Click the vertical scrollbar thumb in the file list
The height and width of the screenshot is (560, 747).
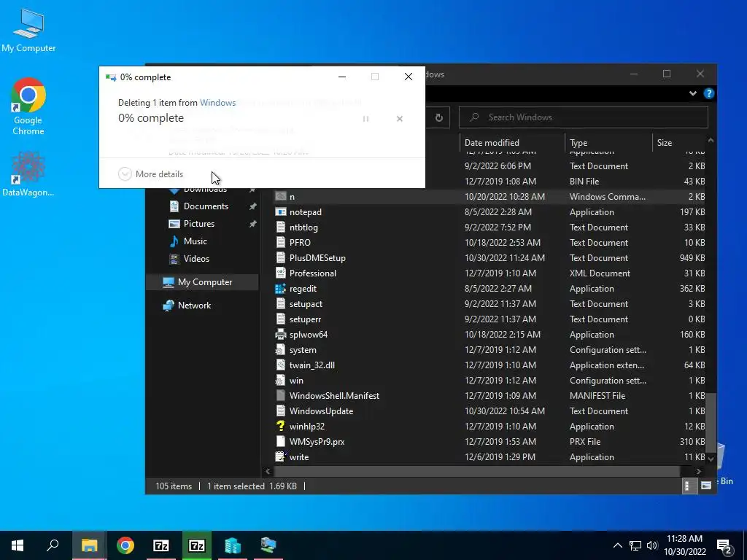point(711,423)
